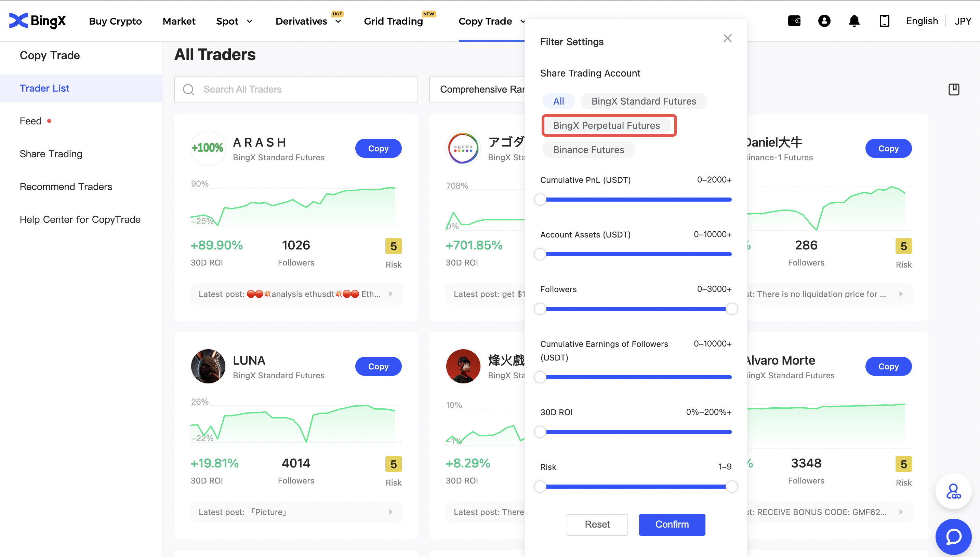Click the BingX logo

[38, 21]
